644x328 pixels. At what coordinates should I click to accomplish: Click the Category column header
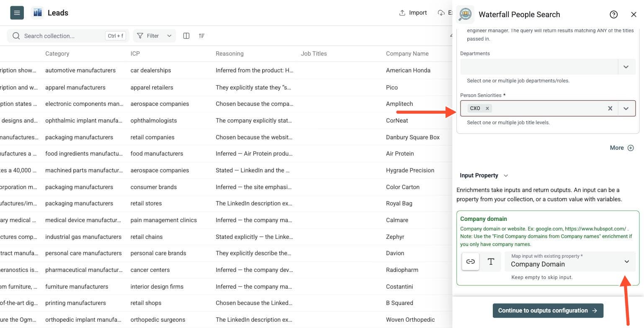tap(57, 54)
